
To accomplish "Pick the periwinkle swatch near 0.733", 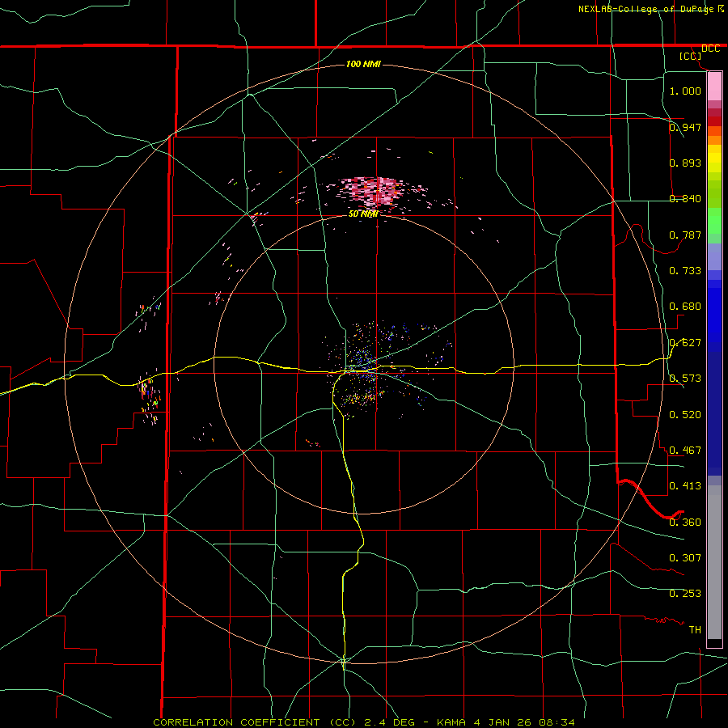I will click(714, 257).
